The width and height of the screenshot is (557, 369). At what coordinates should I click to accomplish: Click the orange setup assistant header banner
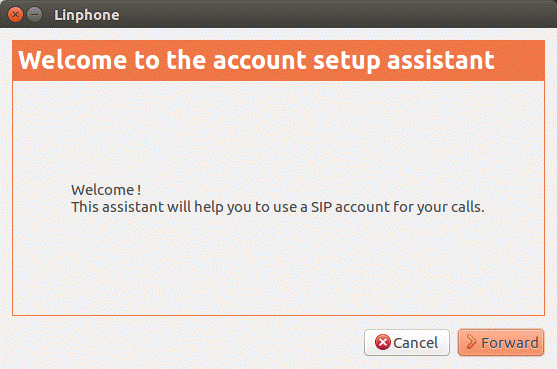tap(278, 60)
